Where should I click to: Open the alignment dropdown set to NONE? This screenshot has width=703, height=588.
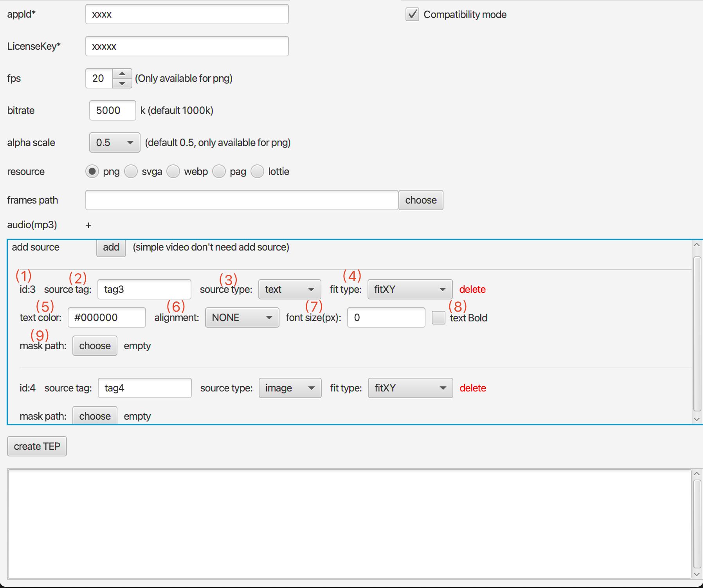(242, 317)
